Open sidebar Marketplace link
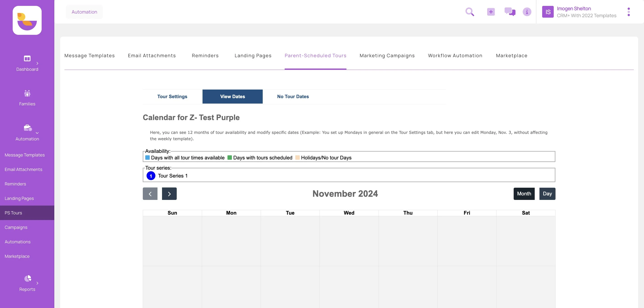644x308 pixels. (x=17, y=256)
